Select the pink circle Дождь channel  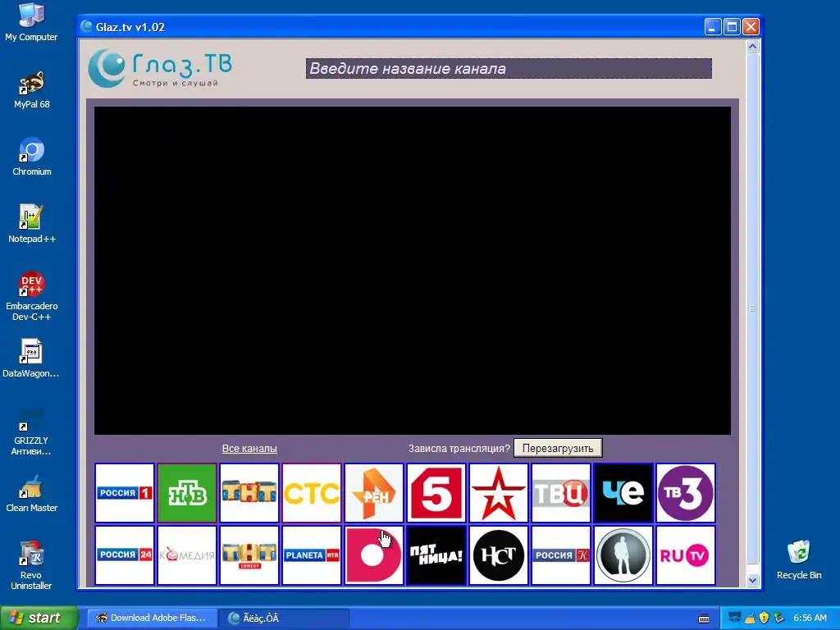pyautogui.click(x=373, y=555)
